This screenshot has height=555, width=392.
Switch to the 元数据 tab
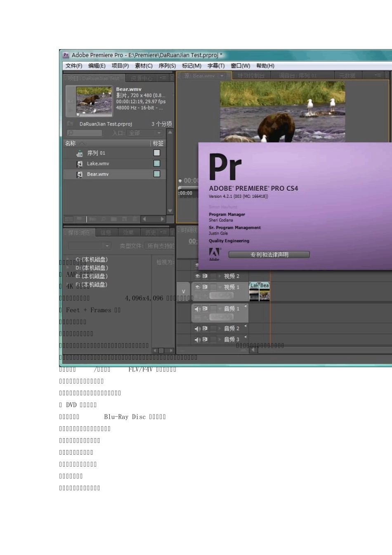coord(347,76)
